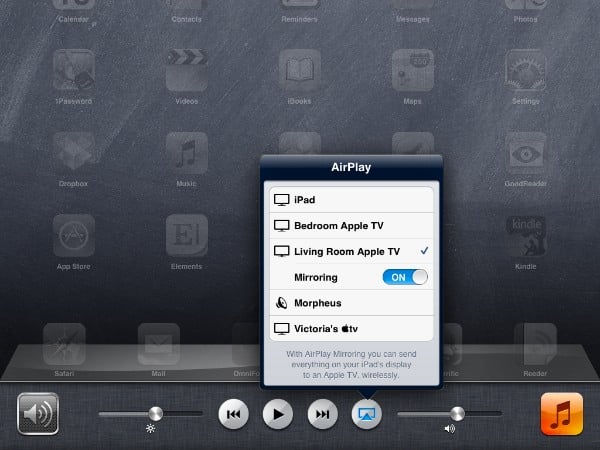Open the Kindle app icon
Image resolution: width=600 pixels, height=450 pixels.
click(525, 235)
